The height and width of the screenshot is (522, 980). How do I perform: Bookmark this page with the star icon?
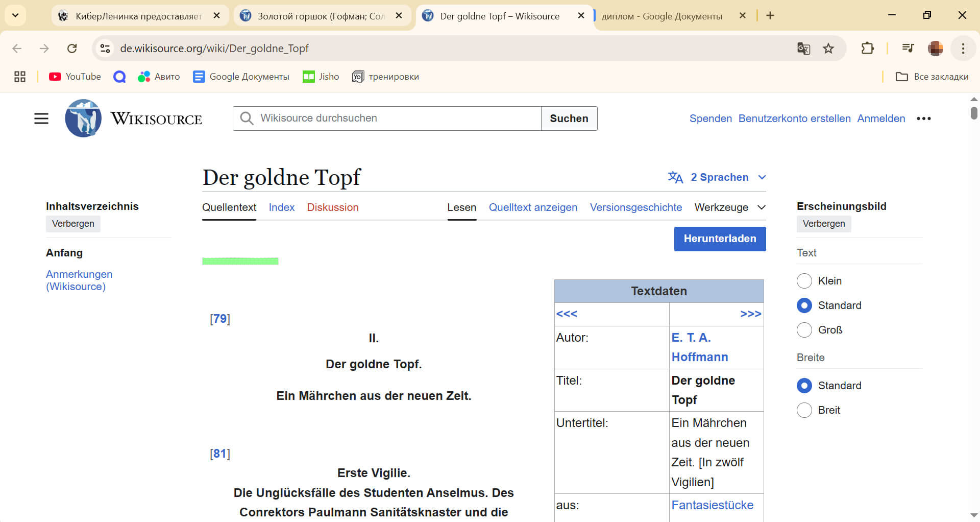(828, 49)
